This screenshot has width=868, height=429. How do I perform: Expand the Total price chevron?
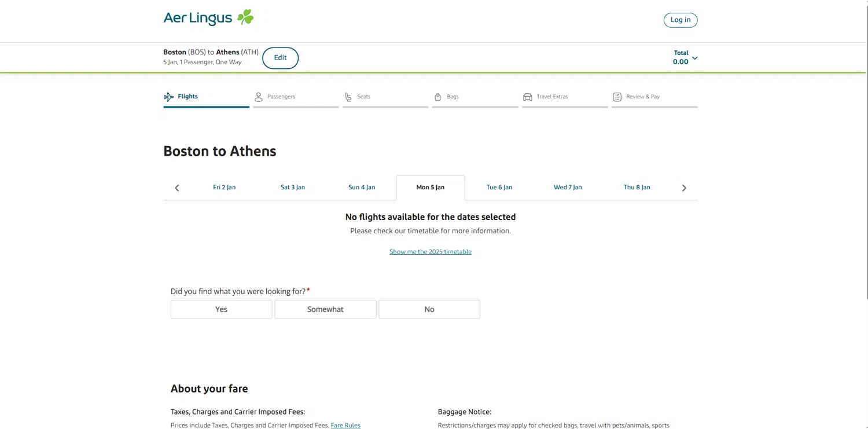point(695,58)
